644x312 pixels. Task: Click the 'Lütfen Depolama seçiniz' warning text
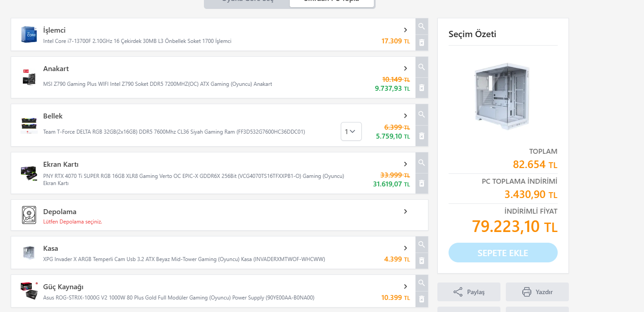[72, 222]
